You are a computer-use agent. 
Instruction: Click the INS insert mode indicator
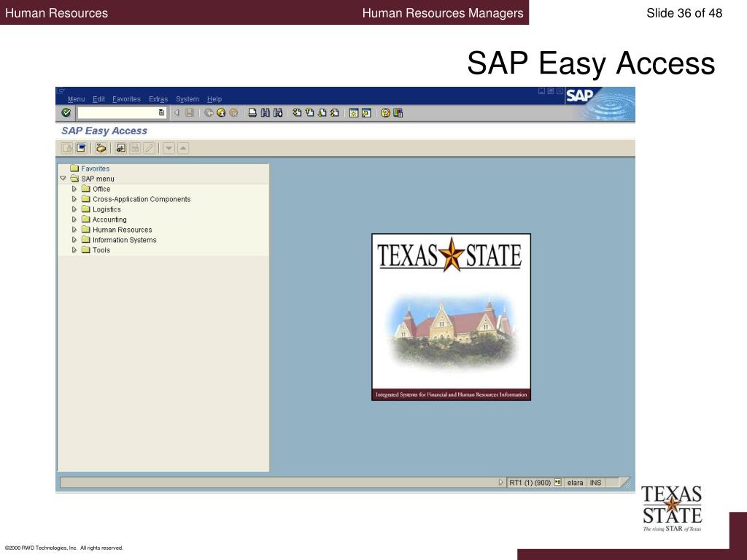[x=595, y=483]
